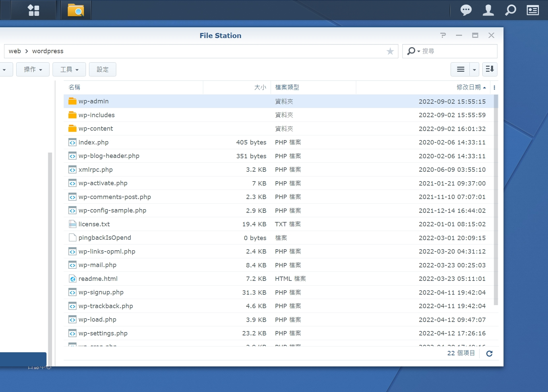Viewport: 548px width, 392px height.
Task: Click the 設定 settings button
Action: (x=103, y=69)
